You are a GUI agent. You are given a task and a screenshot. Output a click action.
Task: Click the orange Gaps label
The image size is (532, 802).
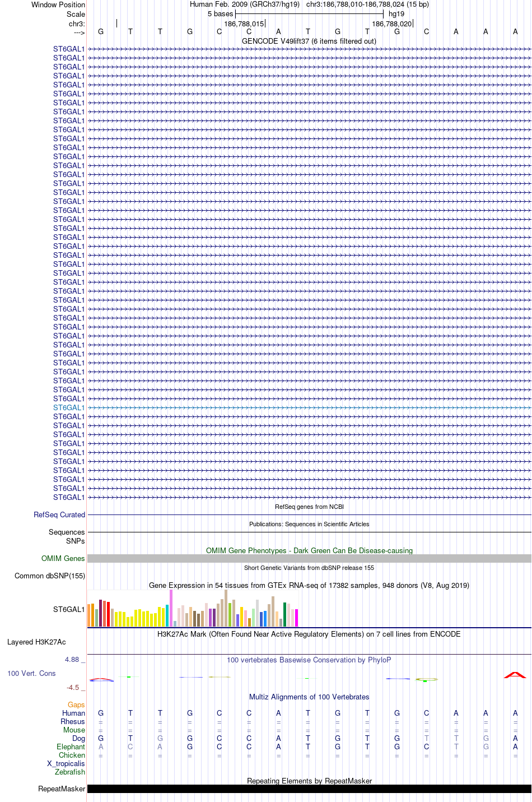(x=76, y=704)
